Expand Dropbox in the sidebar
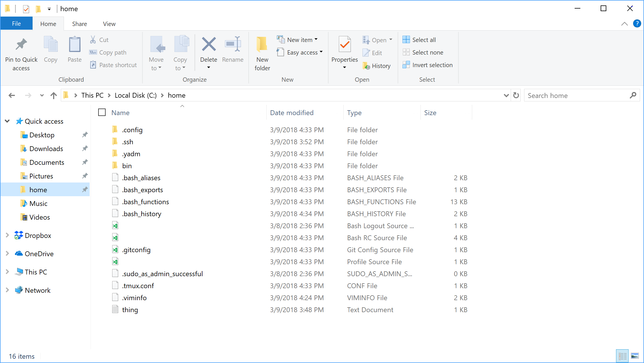644x363 pixels. (7, 235)
